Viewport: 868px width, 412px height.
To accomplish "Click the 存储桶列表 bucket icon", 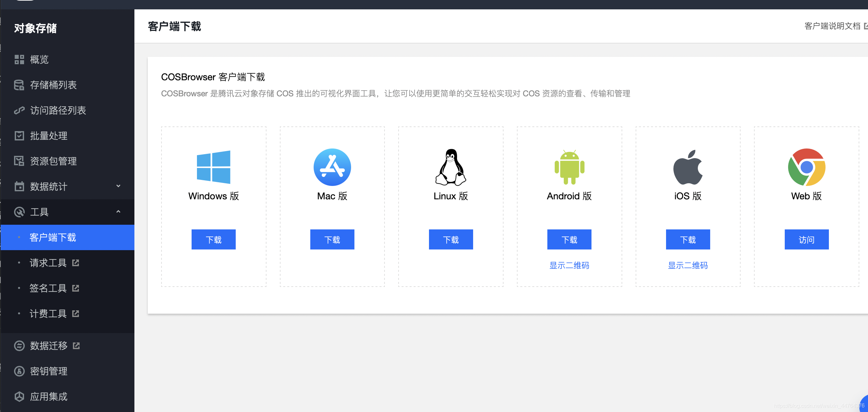I will coord(19,85).
